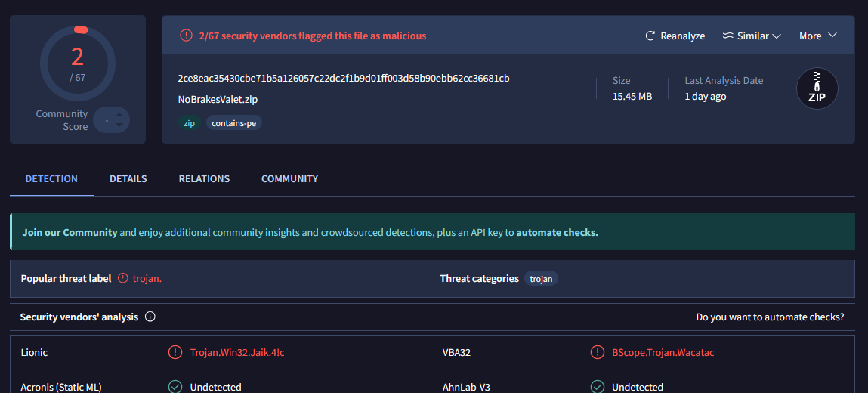Open the Relations tab

204,179
